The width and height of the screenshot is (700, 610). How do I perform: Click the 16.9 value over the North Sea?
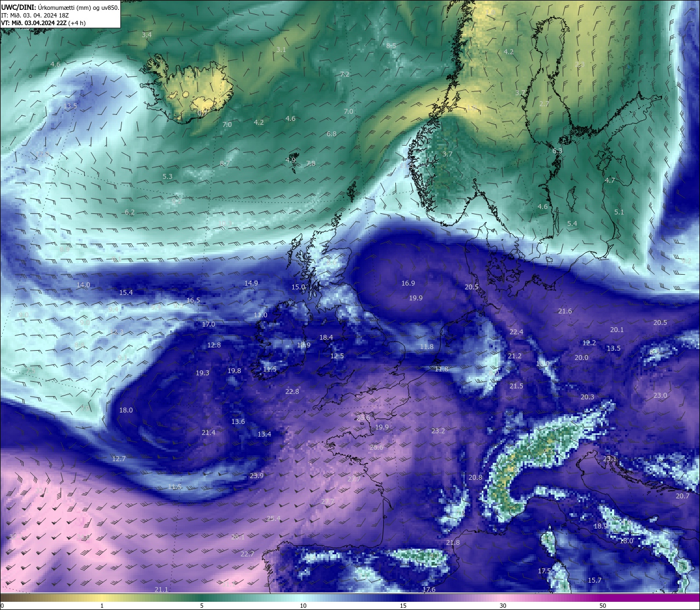click(408, 283)
